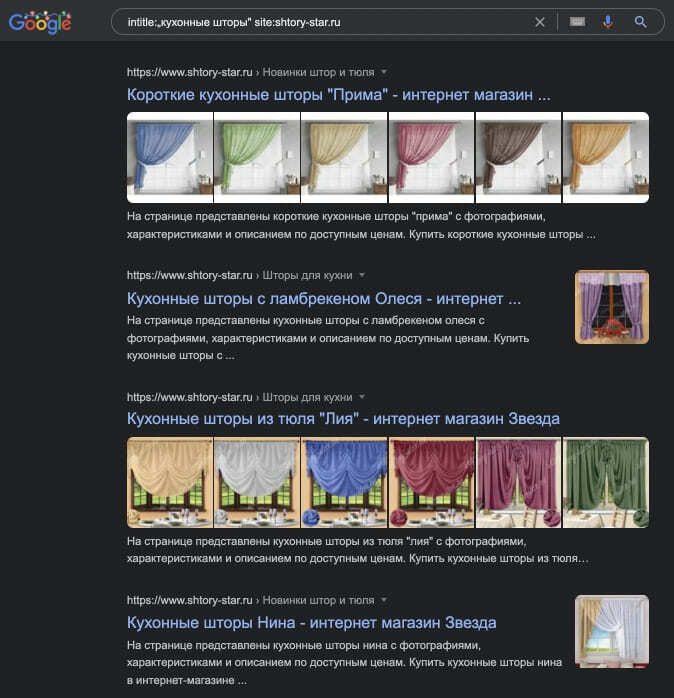Open white Лия curtain thumbnail
This screenshot has width=674, height=698.
[257, 483]
